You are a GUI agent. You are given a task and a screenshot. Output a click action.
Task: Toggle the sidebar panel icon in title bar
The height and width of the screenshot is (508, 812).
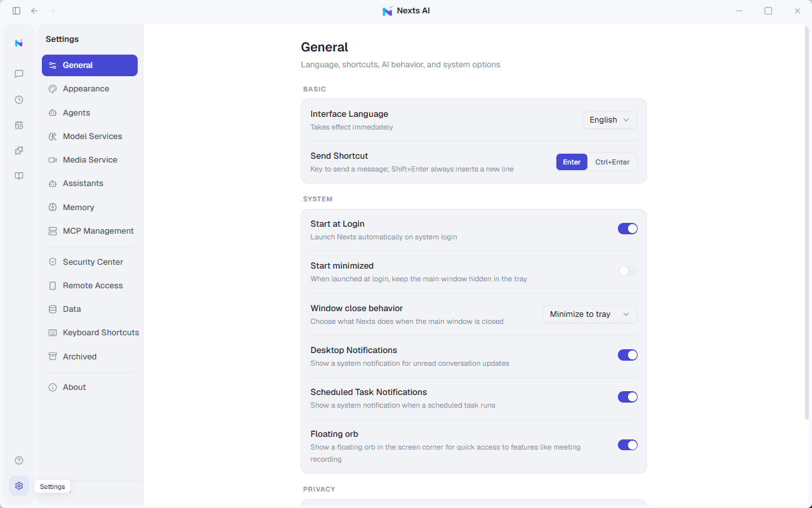coord(16,11)
